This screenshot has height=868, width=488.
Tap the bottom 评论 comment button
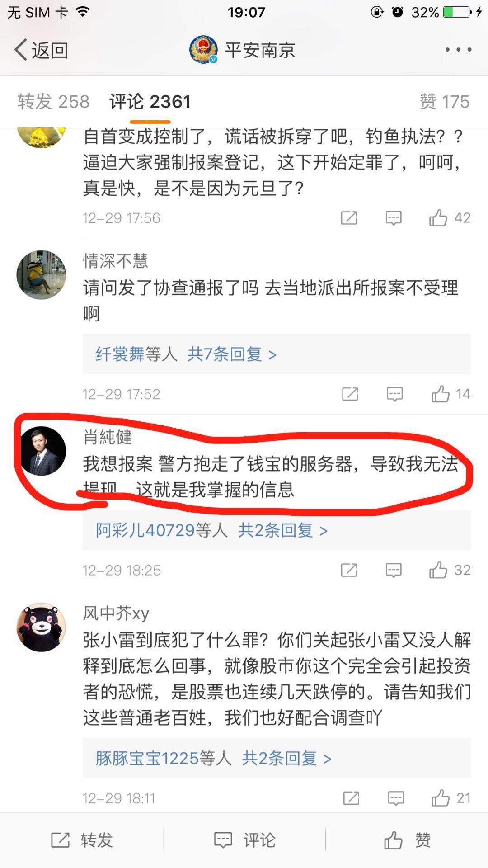point(244,840)
